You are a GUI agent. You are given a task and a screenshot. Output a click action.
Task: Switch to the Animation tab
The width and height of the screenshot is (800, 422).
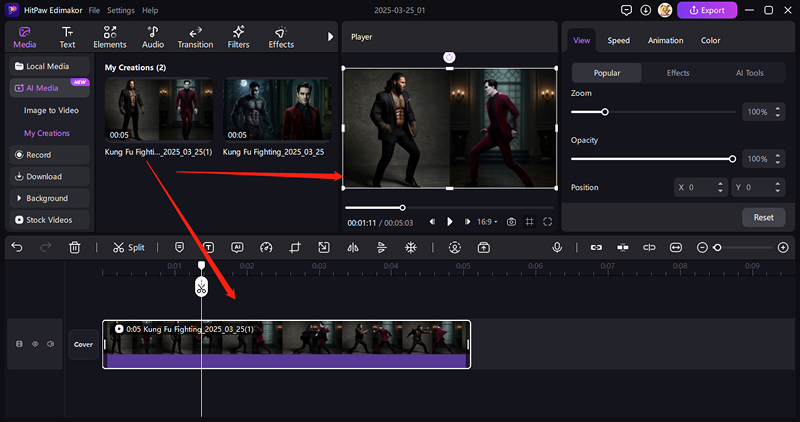(x=665, y=41)
